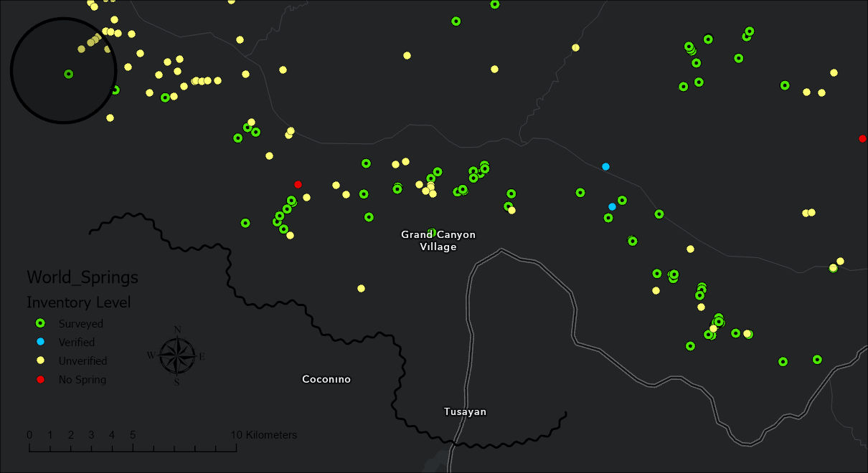Click the red No Spring point west of Grand Canyon Village
868x473 pixels.
point(298,184)
